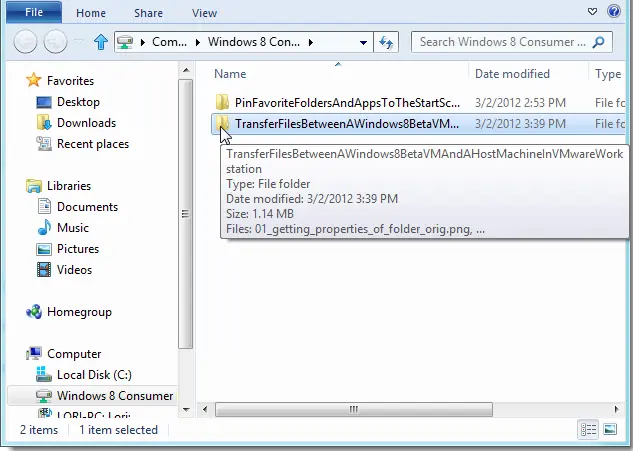Go up one level with blue arrow
Image resolution: width=633 pixels, height=451 pixels.
(x=101, y=42)
